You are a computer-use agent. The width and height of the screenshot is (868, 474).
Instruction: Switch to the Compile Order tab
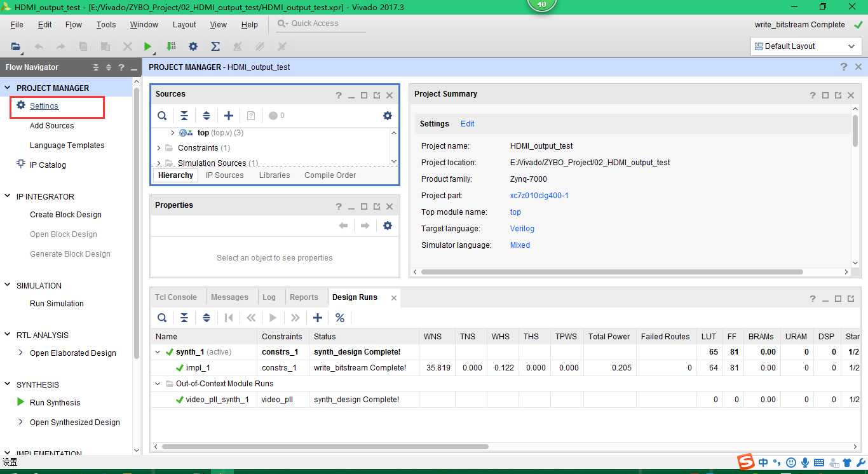point(330,175)
